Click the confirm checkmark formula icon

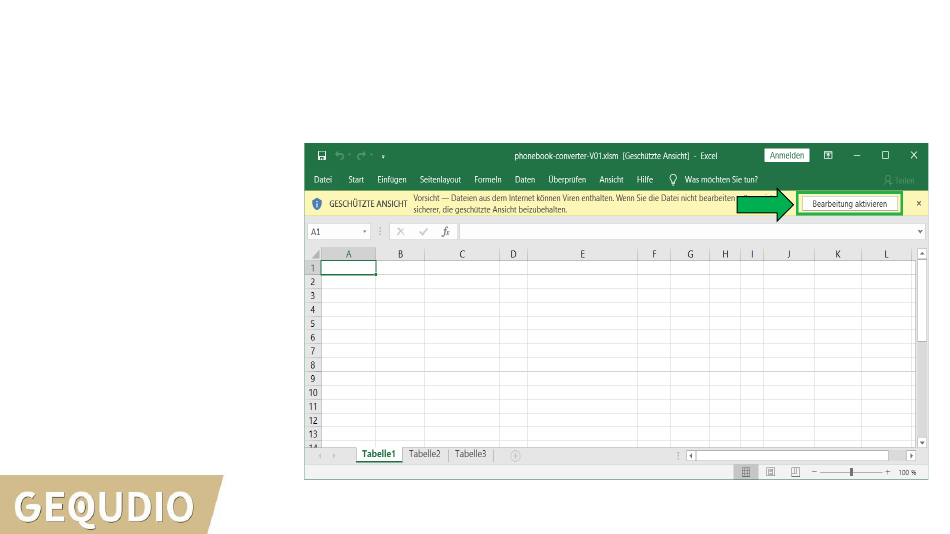tap(423, 232)
